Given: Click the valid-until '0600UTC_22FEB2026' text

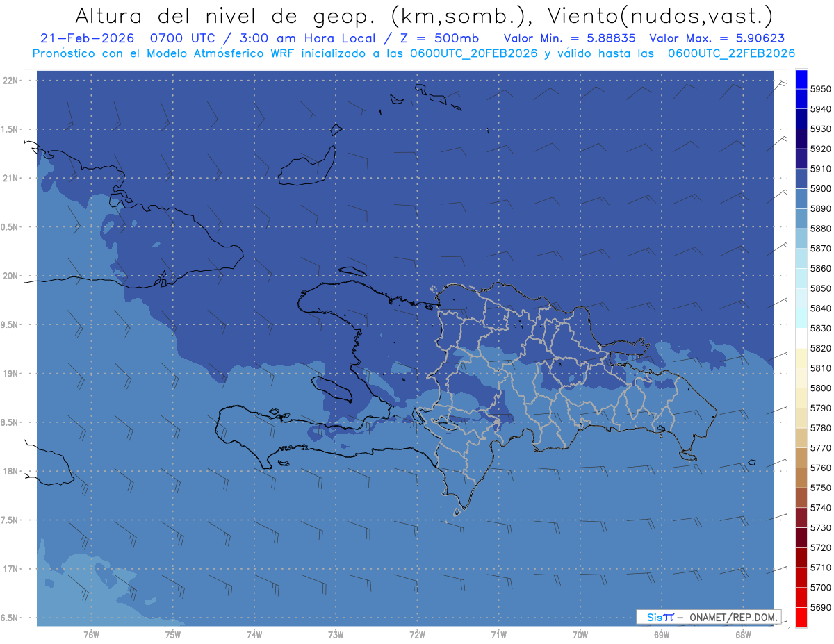Looking at the screenshot, I should (731, 53).
